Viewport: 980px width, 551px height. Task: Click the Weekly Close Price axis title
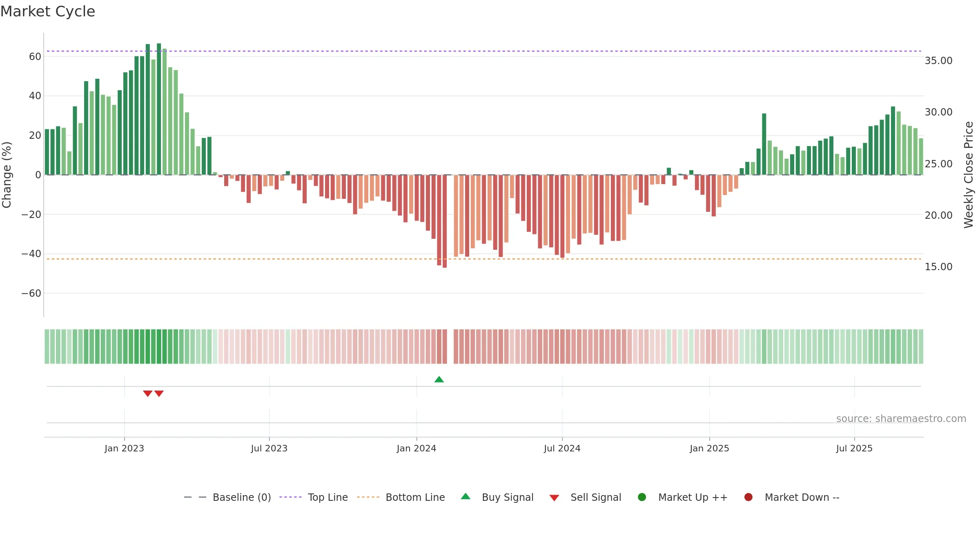[x=969, y=175]
